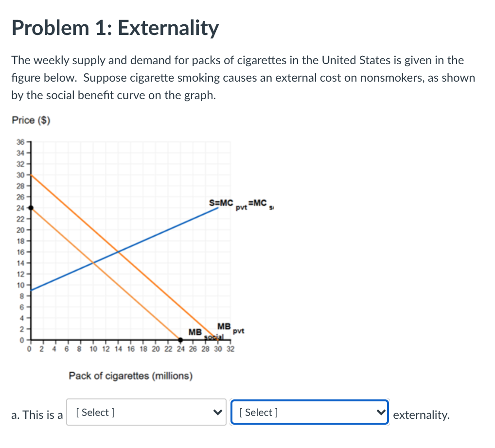Open the second [Select] dropdown before 'externality'
The height and width of the screenshot is (448, 495).
point(309,413)
